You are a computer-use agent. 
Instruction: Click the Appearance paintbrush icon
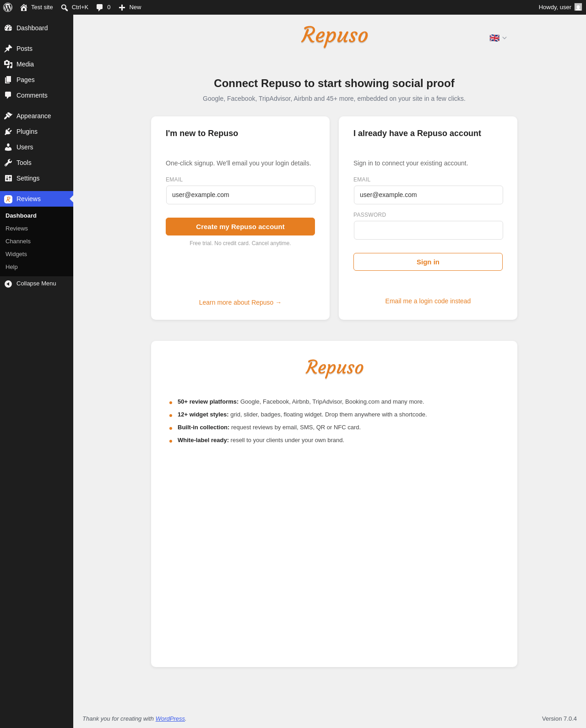8,116
